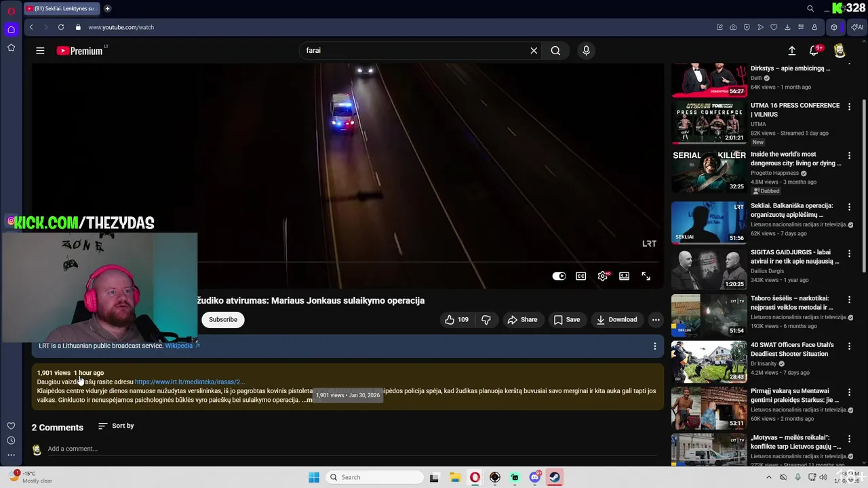Open Opera ad blocker shield icon
The height and width of the screenshot is (488, 868).
pos(747,27)
